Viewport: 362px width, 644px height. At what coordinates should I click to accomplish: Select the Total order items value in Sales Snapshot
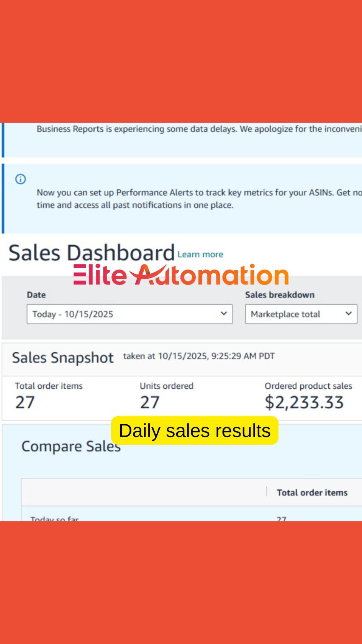[x=25, y=402]
